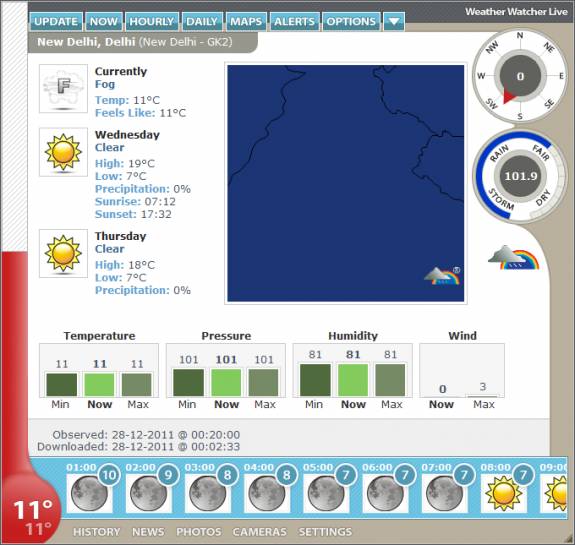Click the 9 degree badge at 02:00
Image resolution: width=575 pixels, height=545 pixels.
[168, 475]
